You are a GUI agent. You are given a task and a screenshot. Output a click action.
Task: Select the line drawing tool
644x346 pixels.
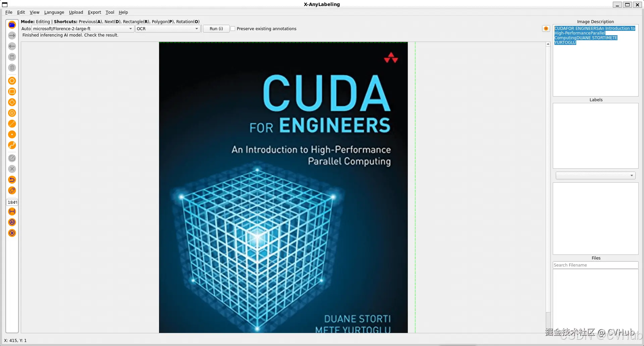(x=12, y=124)
